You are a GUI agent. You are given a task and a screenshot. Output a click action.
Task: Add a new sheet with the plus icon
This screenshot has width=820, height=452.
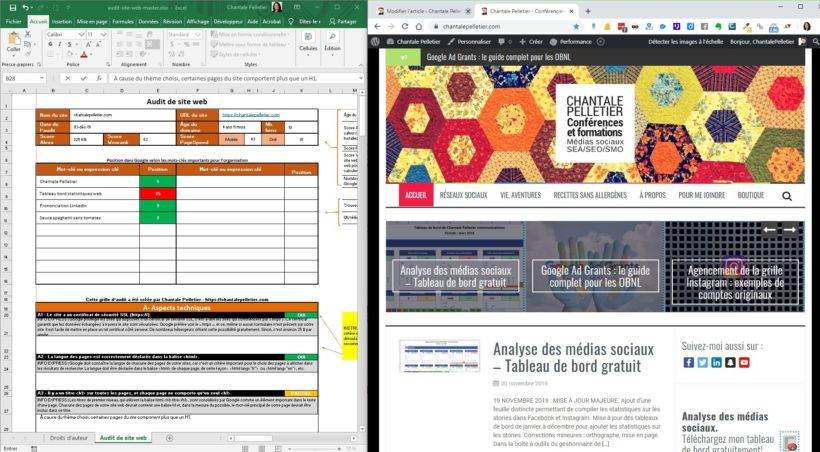[169, 438]
